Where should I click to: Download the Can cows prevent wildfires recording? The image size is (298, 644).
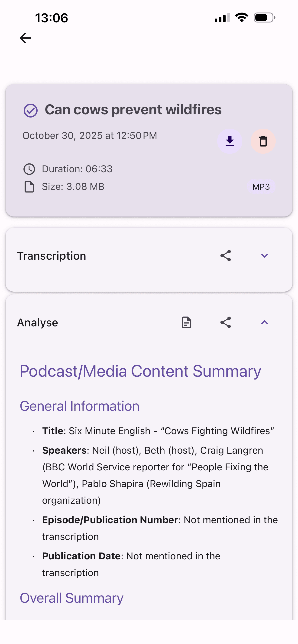(x=230, y=141)
